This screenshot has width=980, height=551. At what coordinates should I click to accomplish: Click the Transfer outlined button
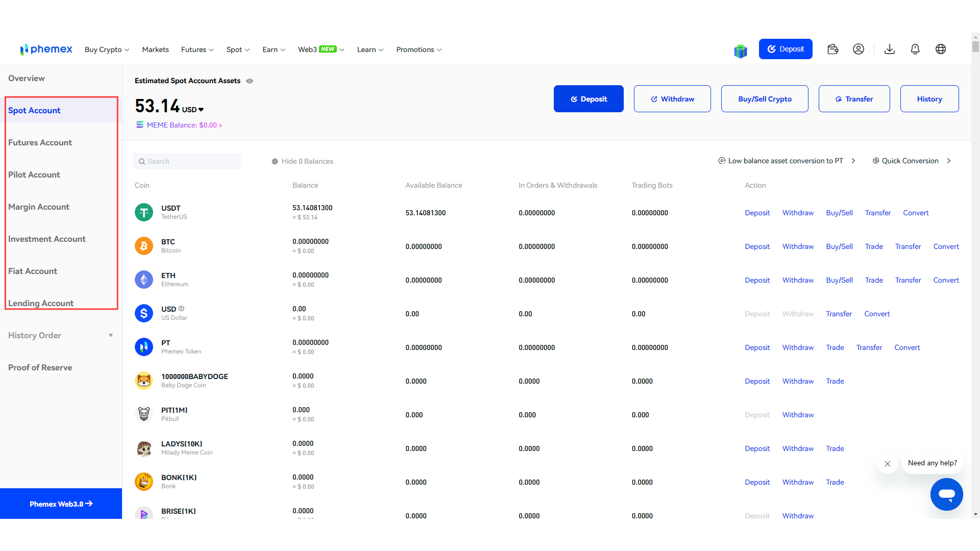pos(854,99)
